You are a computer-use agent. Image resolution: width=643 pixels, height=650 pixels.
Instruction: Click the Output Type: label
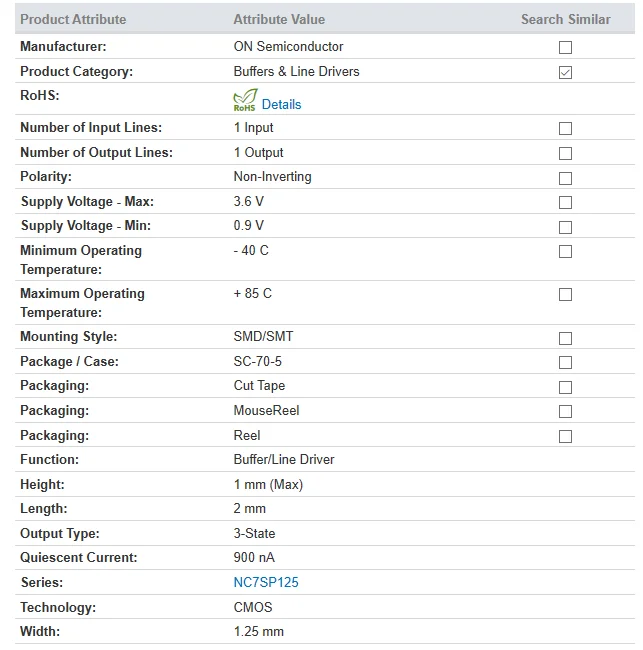coord(60,533)
